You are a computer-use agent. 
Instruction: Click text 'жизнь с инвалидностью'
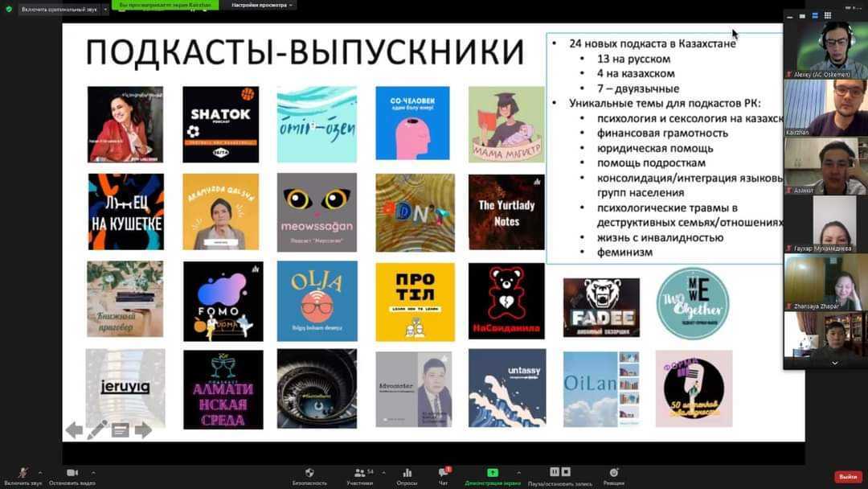pos(661,237)
